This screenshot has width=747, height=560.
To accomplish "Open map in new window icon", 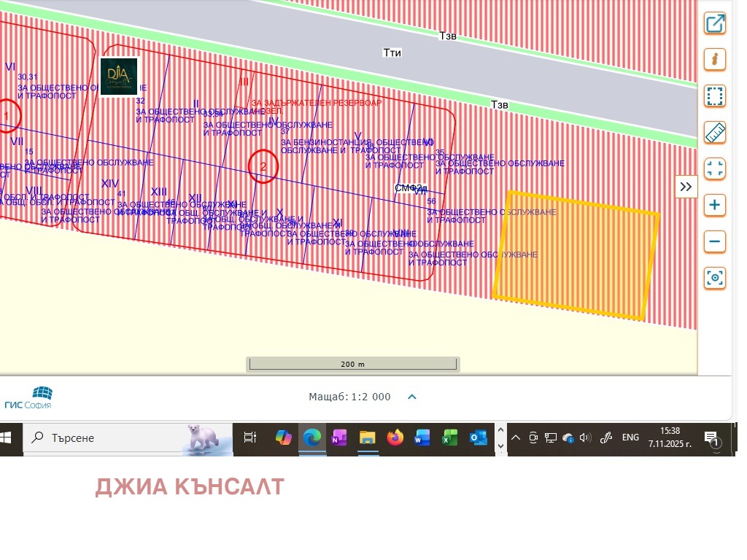I will 715,23.
